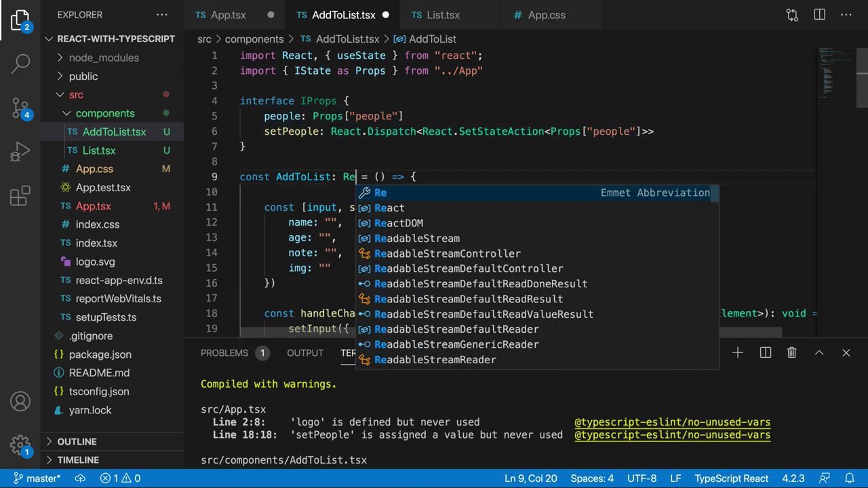The height and width of the screenshot is (488, 868).
Task: Open the Search view in activity bar
Action: tap(20, 64)
